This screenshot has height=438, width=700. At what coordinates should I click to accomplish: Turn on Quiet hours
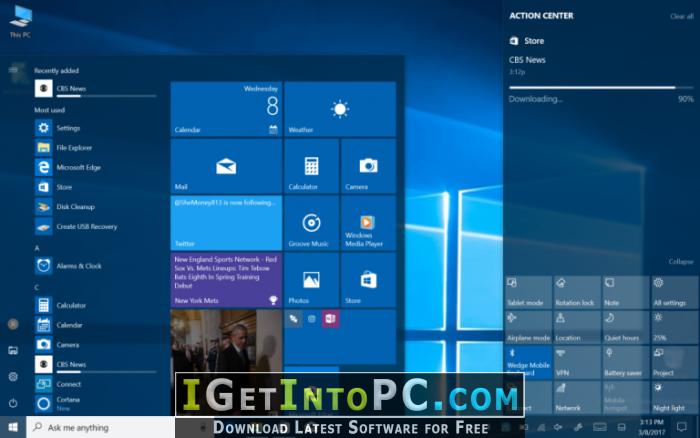tap(625, 327)
